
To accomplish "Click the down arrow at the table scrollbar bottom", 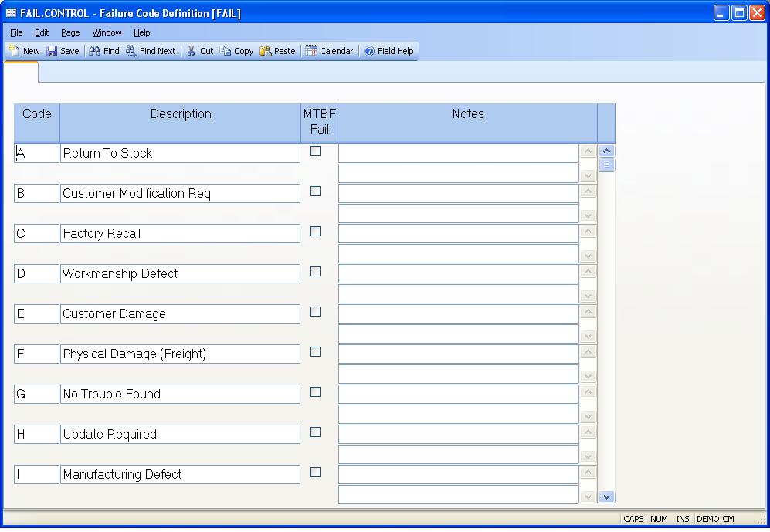I will click(606, 496).
